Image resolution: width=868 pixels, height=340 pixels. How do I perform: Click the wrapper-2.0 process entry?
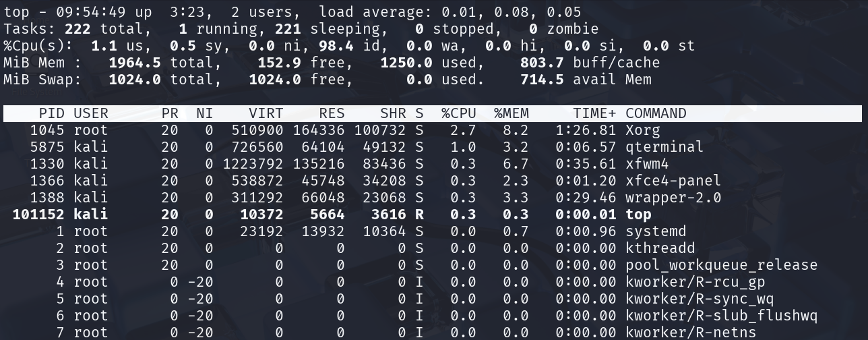click(673, 198)
